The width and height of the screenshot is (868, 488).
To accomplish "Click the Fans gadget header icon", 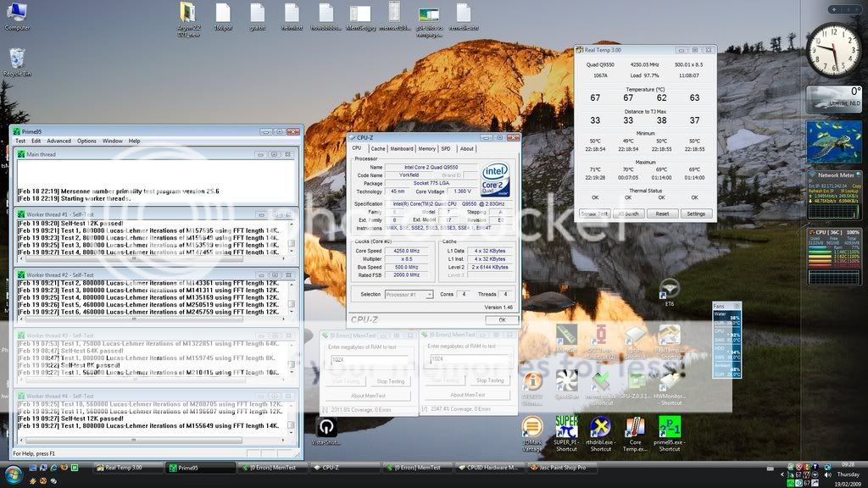I will (737, 306).
